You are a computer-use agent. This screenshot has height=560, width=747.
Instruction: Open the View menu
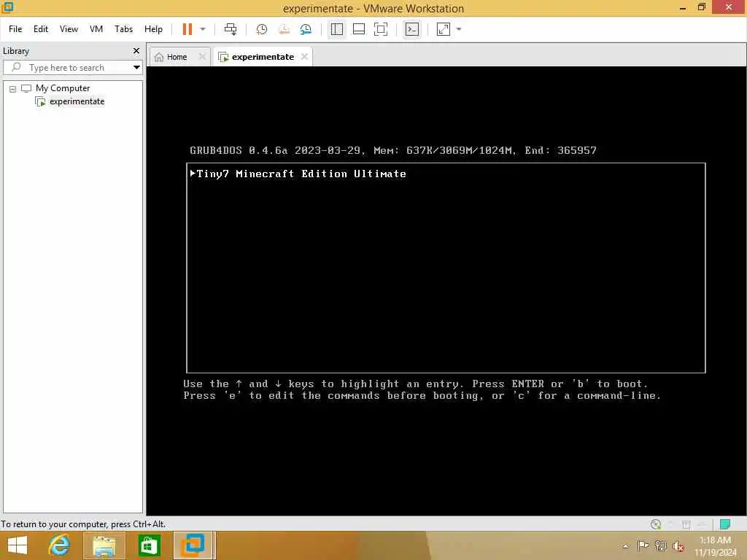(69, 29)
